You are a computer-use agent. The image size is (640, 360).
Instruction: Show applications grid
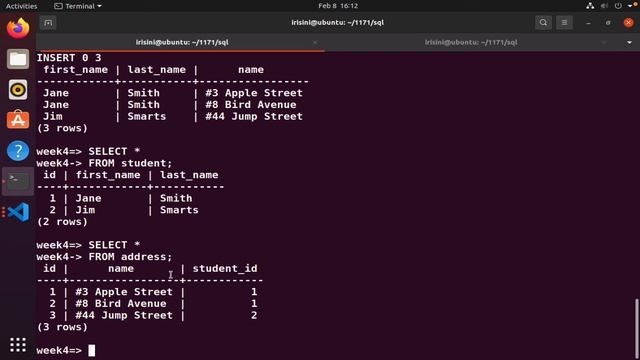(18, 345)
